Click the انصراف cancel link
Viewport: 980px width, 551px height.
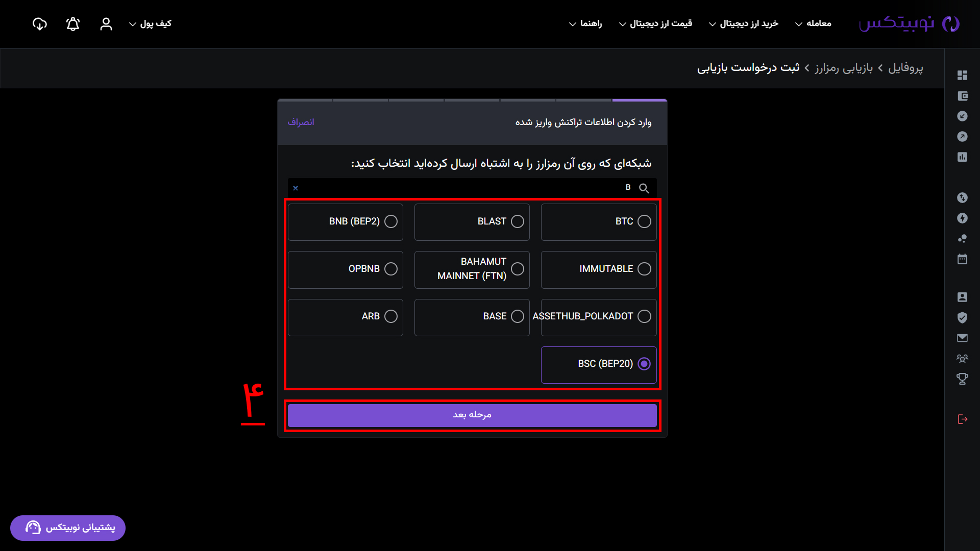[301, 122]
